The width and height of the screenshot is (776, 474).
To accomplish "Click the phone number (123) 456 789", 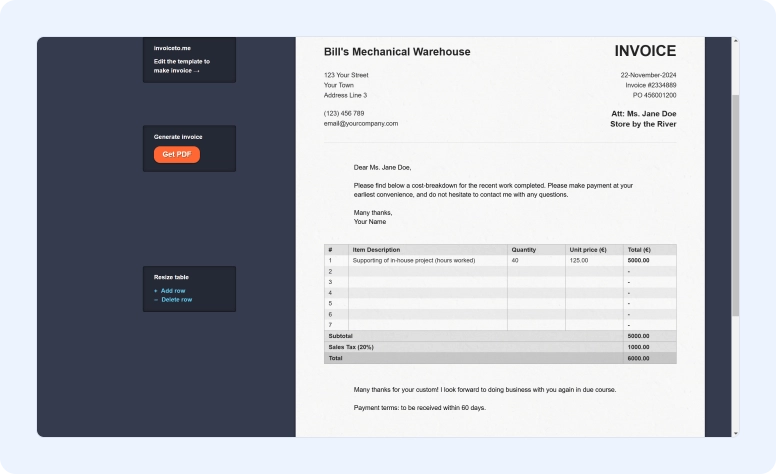I will tap(344, 113).
